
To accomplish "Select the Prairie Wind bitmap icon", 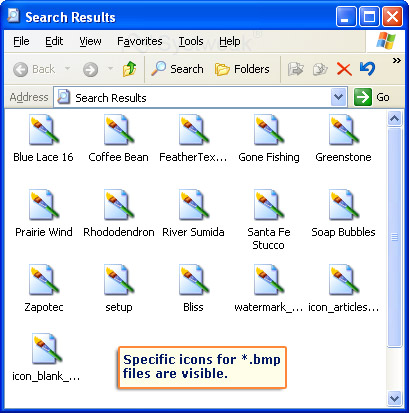I will (44, 204).
